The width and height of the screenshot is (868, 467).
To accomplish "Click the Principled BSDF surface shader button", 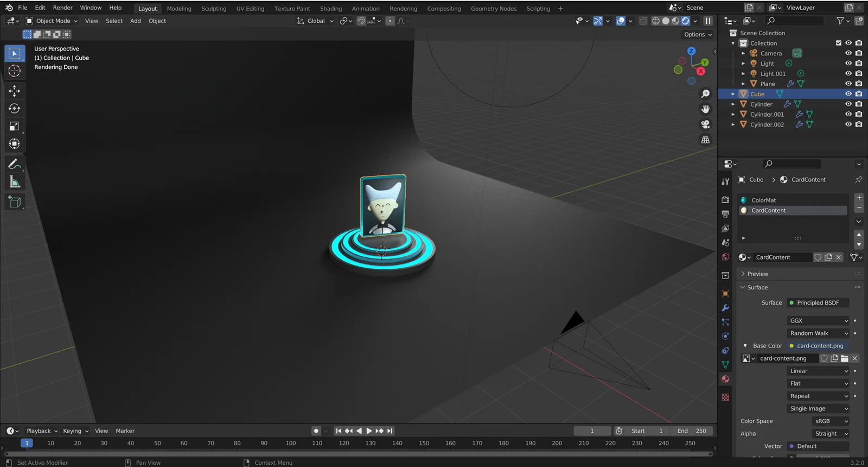I will click(818, 303).
